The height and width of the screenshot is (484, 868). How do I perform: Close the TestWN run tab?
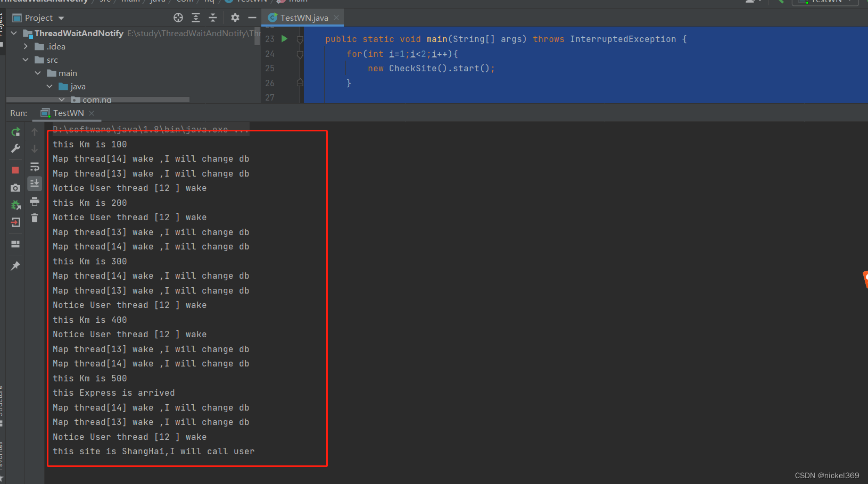click(x=92, y=113)
